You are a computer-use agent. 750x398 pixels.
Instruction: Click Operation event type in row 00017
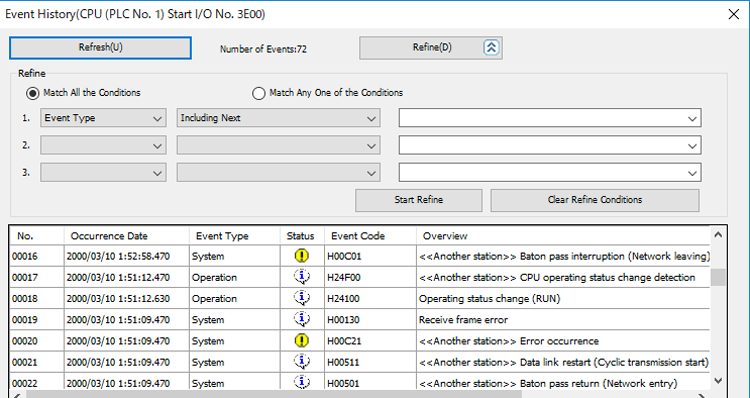(214, 277)
